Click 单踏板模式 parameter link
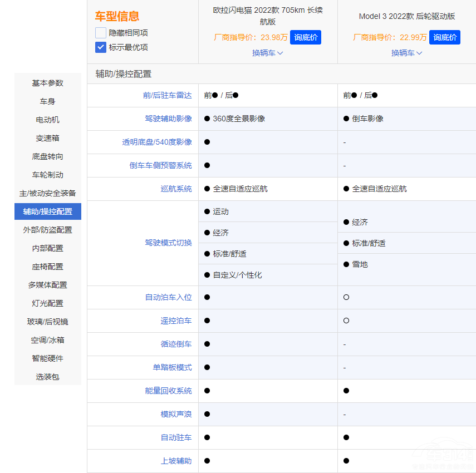The image size is (476, 473). 172,367
